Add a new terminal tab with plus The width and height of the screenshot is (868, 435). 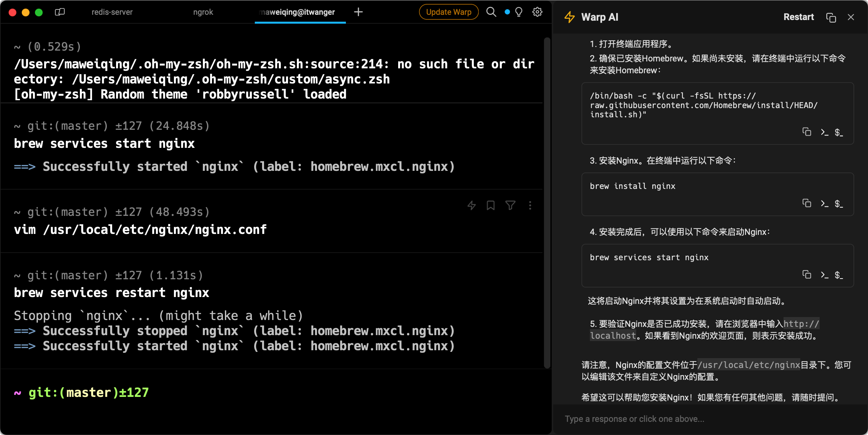coord(358,12)
